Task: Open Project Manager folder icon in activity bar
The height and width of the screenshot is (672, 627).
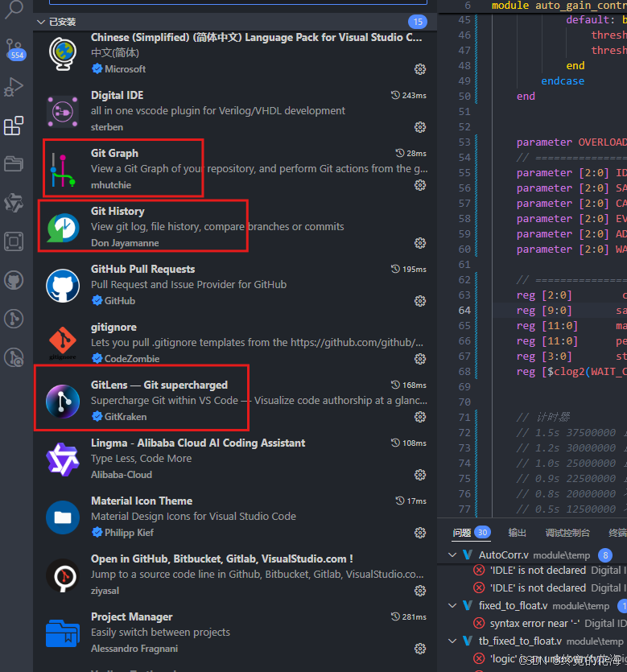Action: click(x=14, y=163)
